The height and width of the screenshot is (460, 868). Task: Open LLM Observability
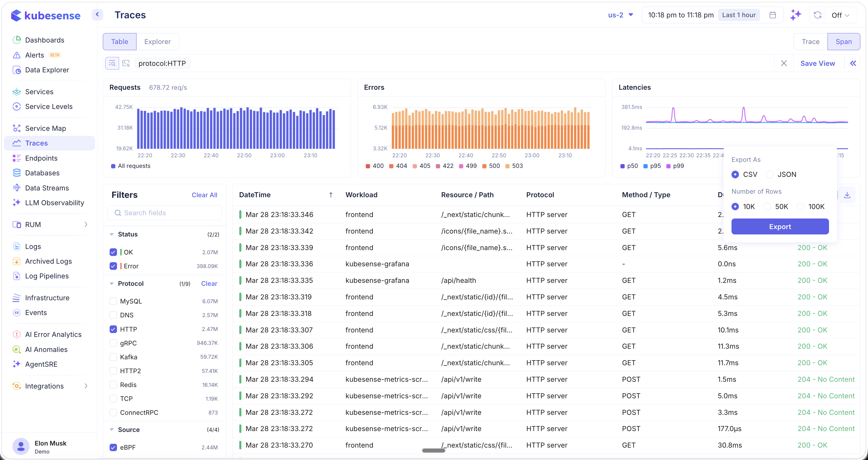point(55,203)
